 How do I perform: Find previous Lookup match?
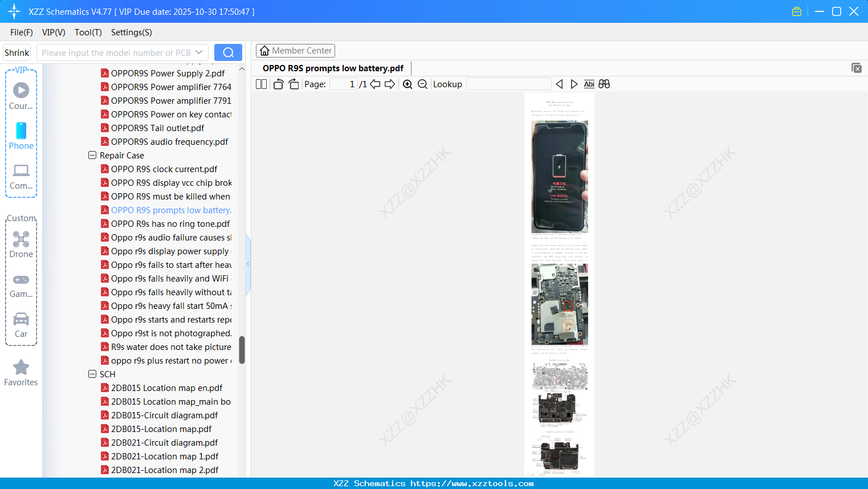tap(559, 84)
